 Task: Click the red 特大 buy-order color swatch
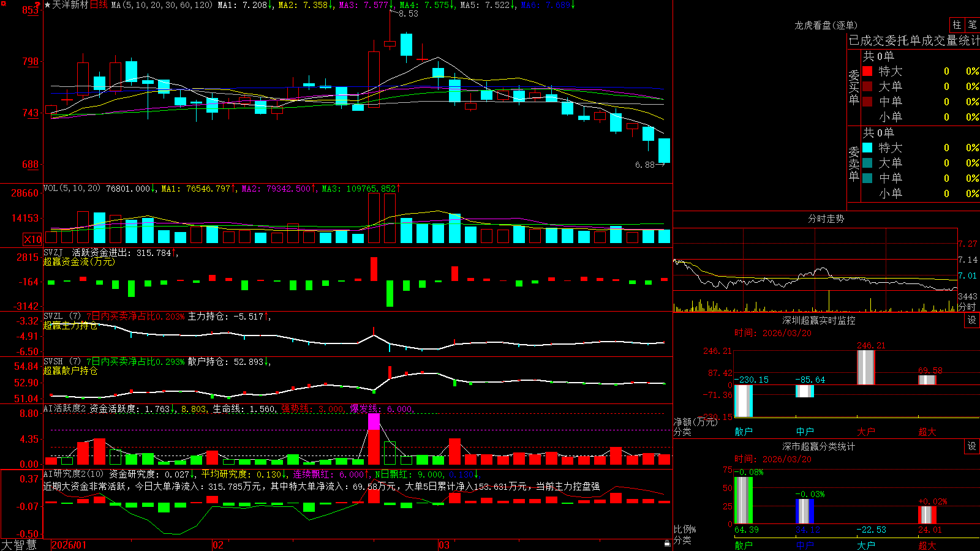[x=867, y=71]
